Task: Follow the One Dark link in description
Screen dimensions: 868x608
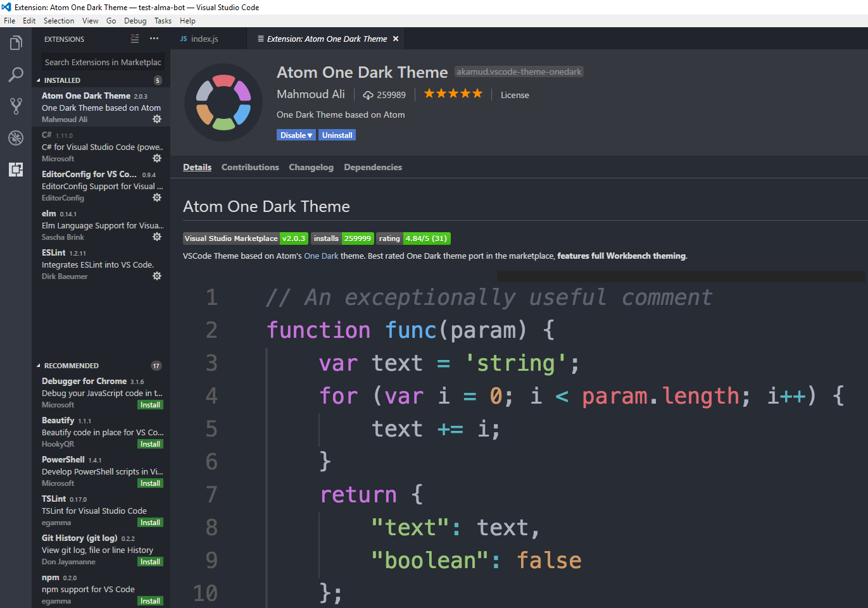Action: coord(321,256)
